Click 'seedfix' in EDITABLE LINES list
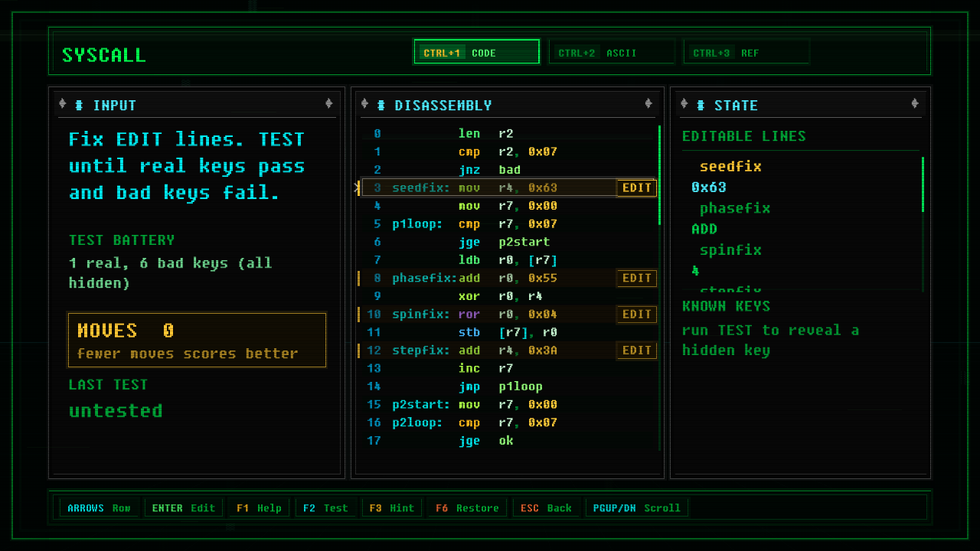Viewport: 980px width, 551px height. coord(730,167)
